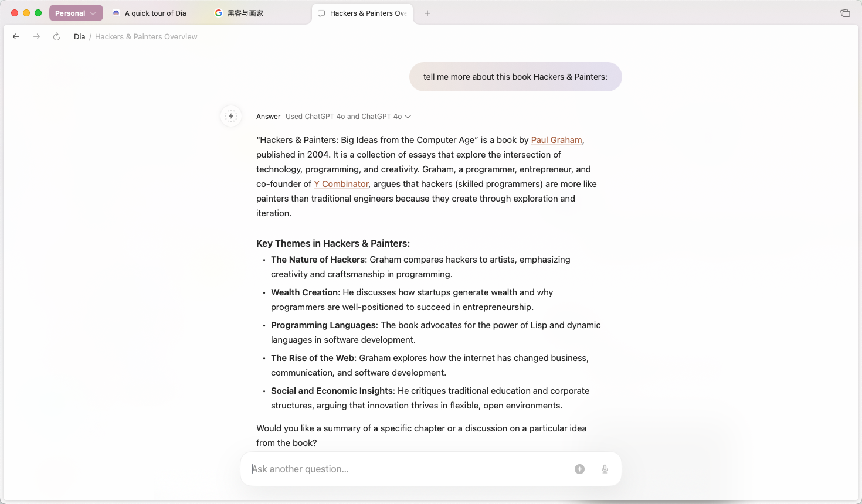Go back with the back arrow
Screen dimensions: 862x504
[16, 36]
